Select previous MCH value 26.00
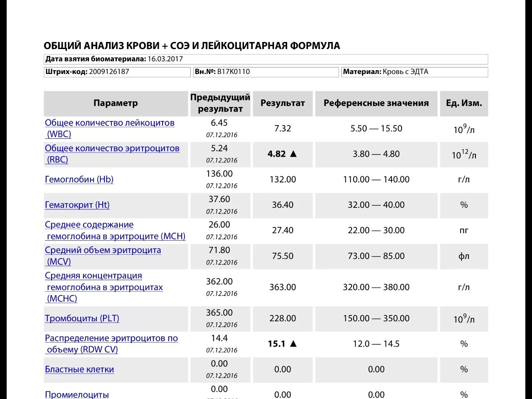Screen dimensions: 532x399 [219, 224]
